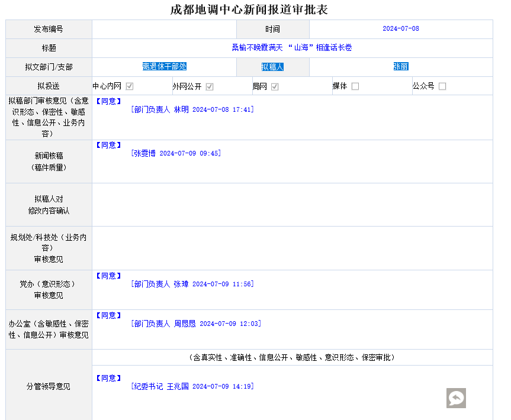511x420 pixels.
Task: Select the highlighted 离退休干部处 department value
Action: pos(164,67)
